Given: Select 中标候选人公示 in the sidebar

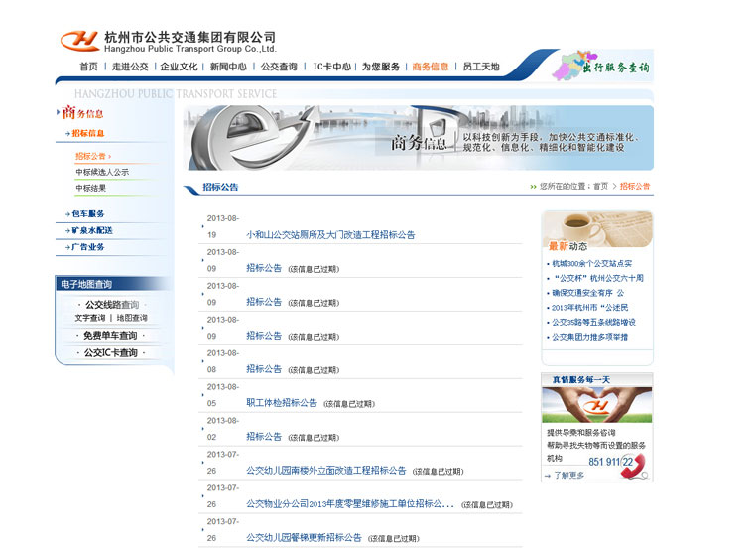Looking at the screenshot, I should [102, 172].
